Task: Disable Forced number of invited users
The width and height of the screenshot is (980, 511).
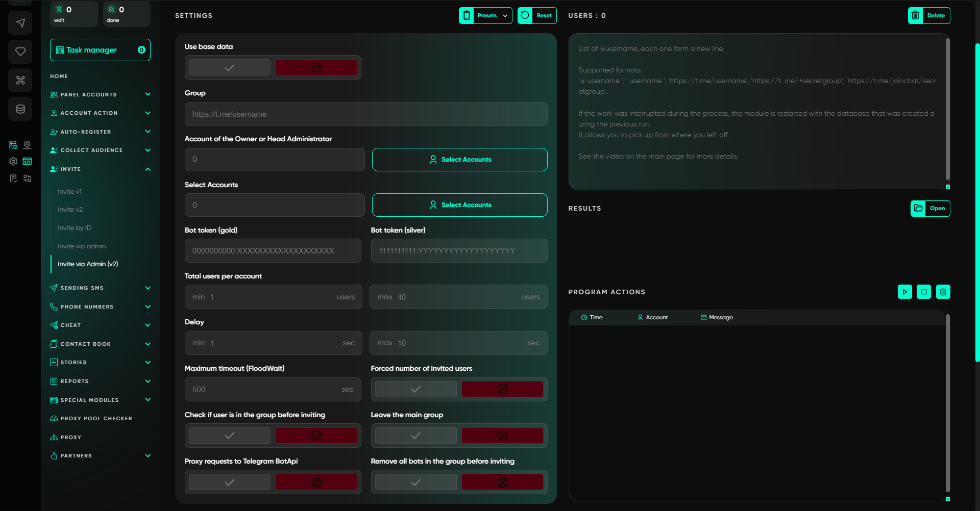Action: pyautogui.click(x=502, y=389)
